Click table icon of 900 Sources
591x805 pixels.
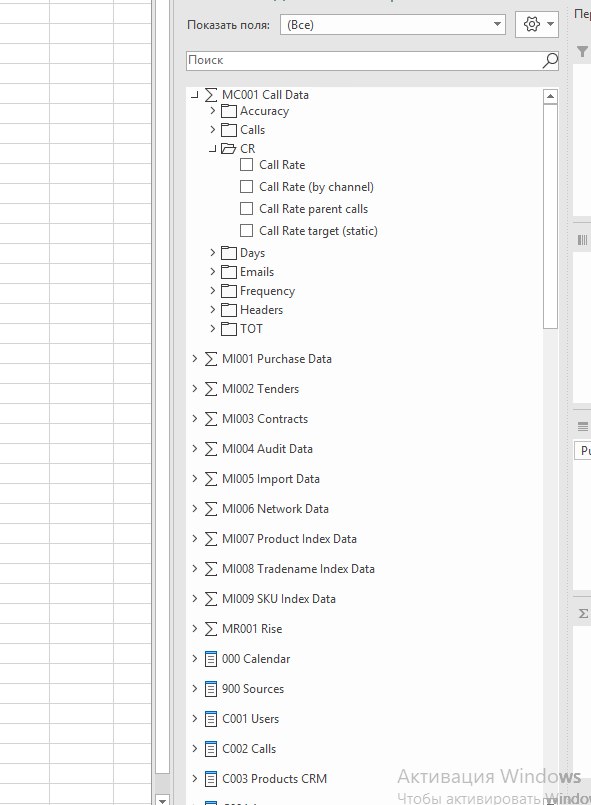(211, 689)
